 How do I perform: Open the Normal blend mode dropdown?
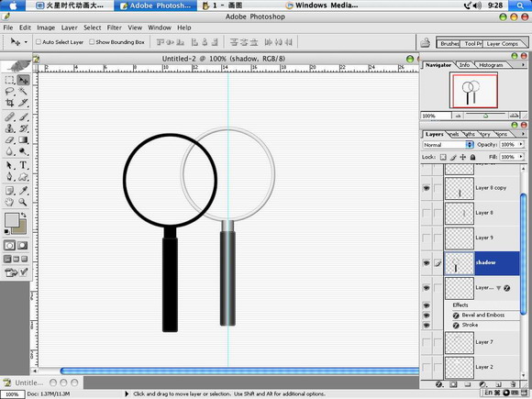[449, 145]
